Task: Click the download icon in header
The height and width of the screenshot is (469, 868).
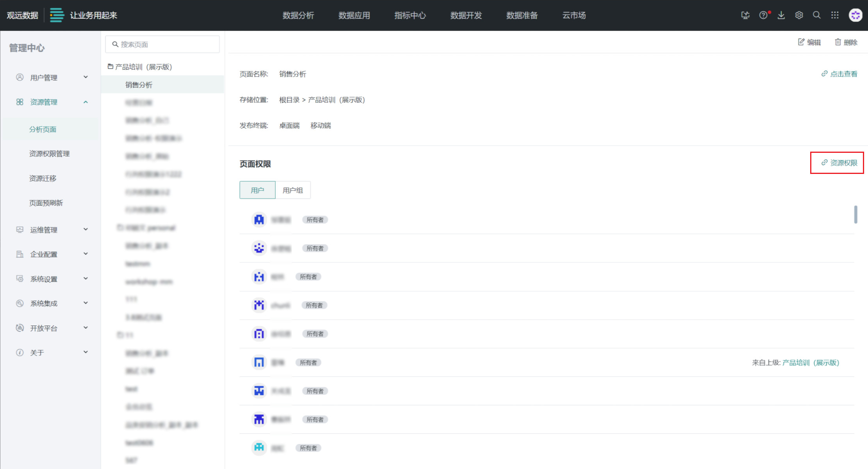Action: coord(781,15)
